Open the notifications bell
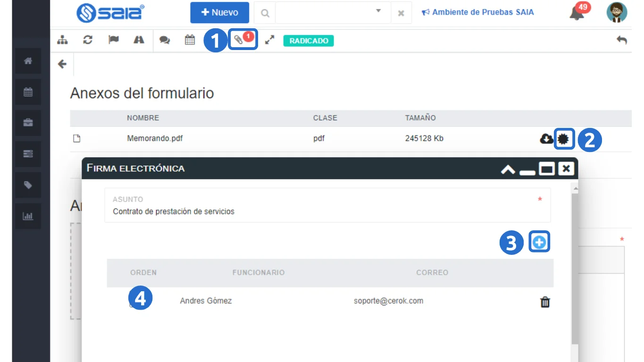Viewport: 644px width, 362px height. [577, 13]
